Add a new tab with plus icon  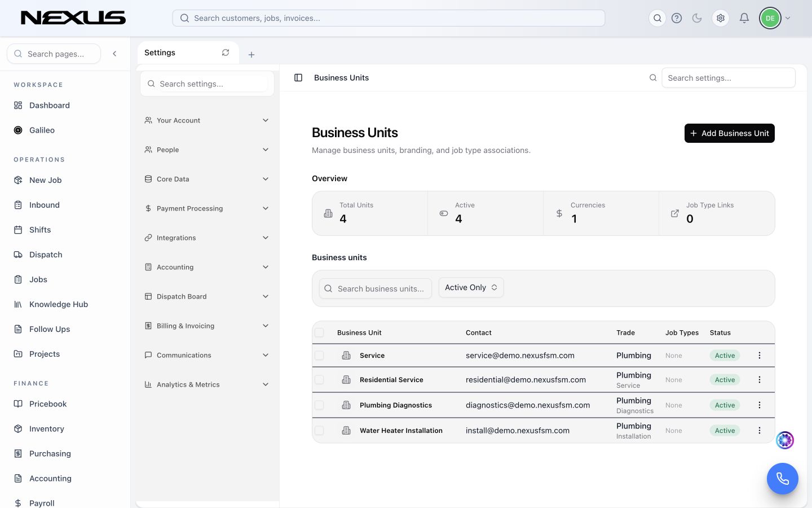[251, 55]
